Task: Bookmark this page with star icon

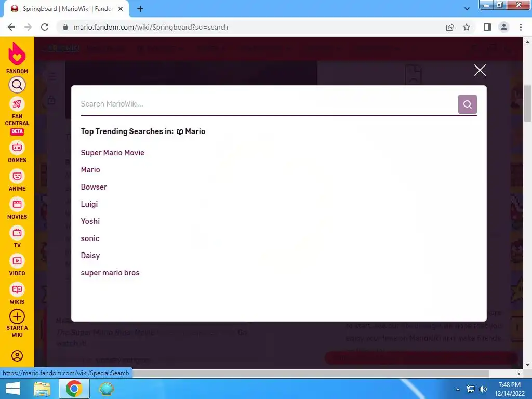Action: tap(467, 27)
